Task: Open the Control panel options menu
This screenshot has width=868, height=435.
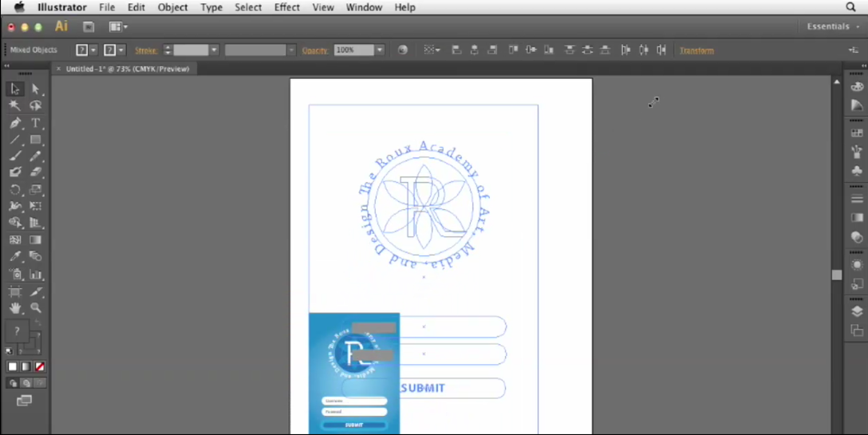Action: click(853, 49)
